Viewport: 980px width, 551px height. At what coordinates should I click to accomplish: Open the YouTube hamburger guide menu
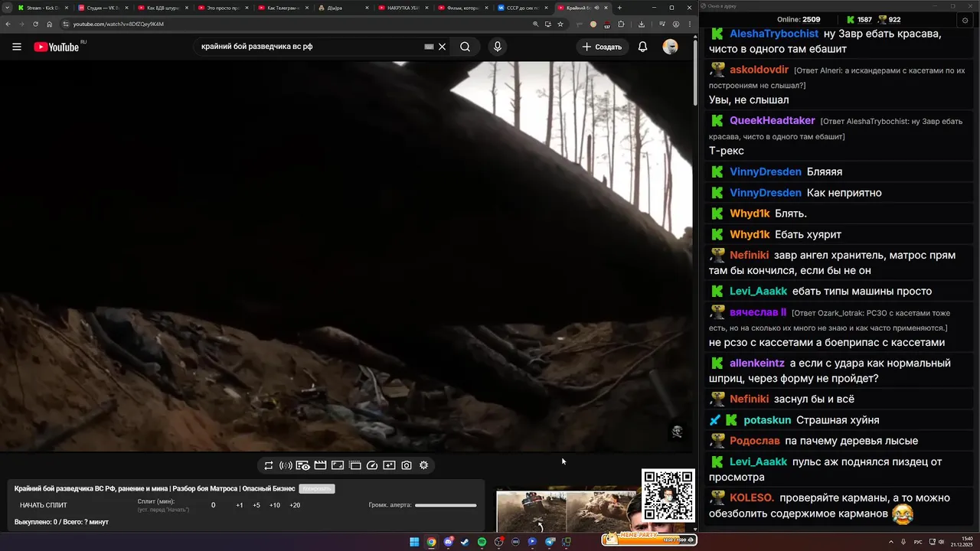point(17,47)
